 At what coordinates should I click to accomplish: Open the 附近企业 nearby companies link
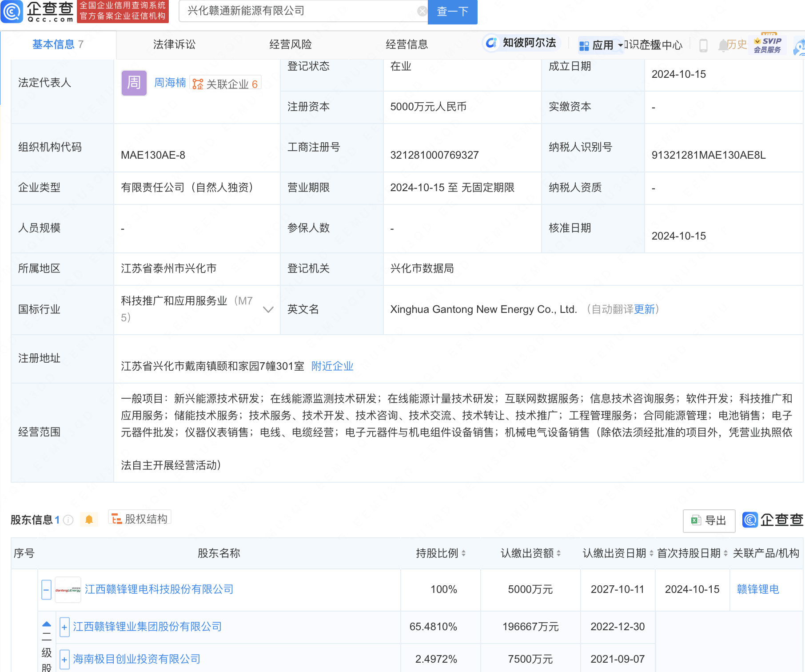(x=332, y=366)
